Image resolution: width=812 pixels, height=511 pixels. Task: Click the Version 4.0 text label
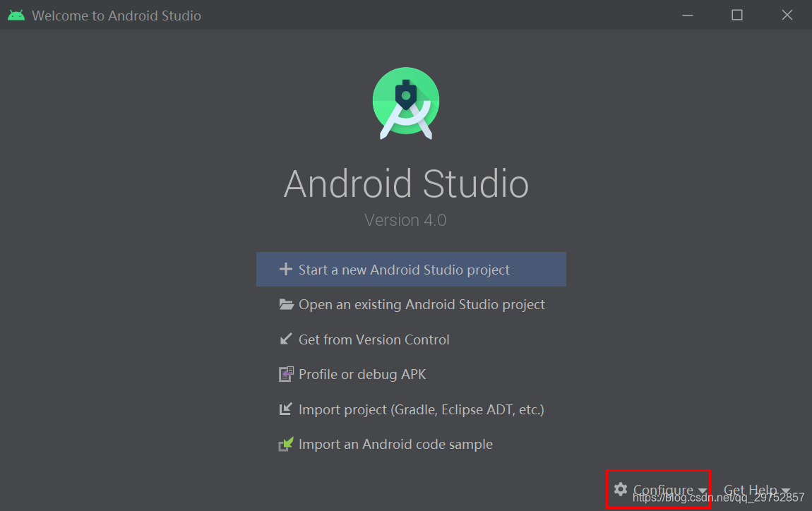[405, 220]
